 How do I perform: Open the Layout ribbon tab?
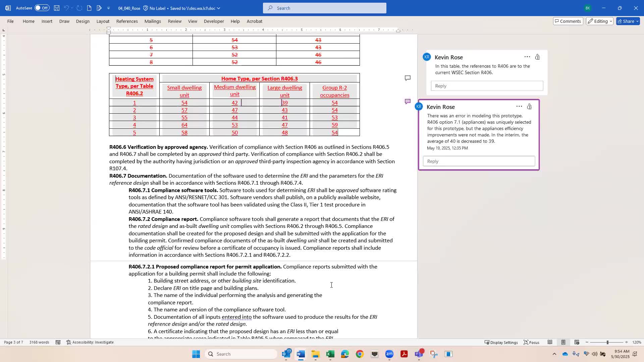click(x=103, y=21)
